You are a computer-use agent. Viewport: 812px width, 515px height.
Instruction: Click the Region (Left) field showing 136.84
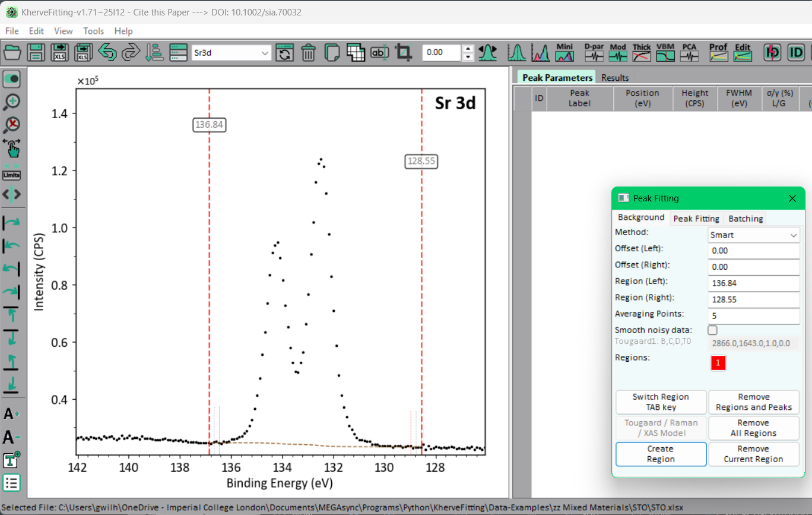[x=754, y=283]
